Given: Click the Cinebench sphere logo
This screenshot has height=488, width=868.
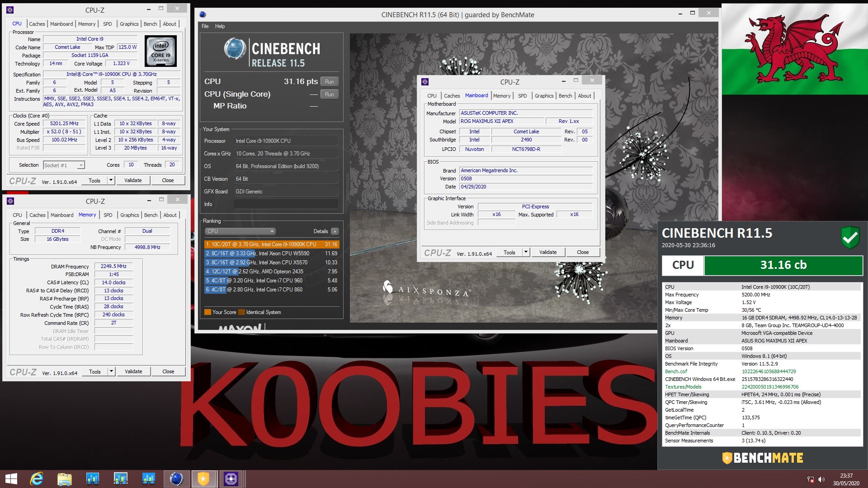Looking at the screenshot, I should coord(235,49).
